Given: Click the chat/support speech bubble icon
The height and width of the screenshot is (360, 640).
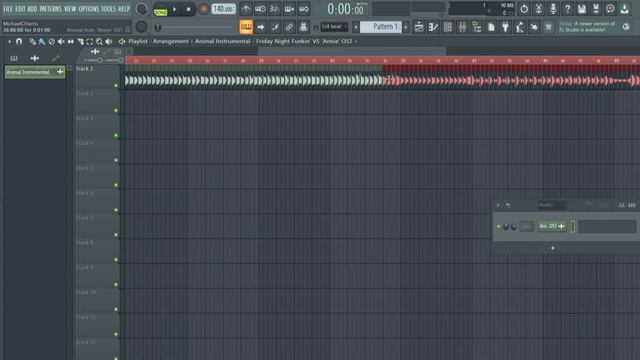Looking at the screenshot, I should 610,9.
